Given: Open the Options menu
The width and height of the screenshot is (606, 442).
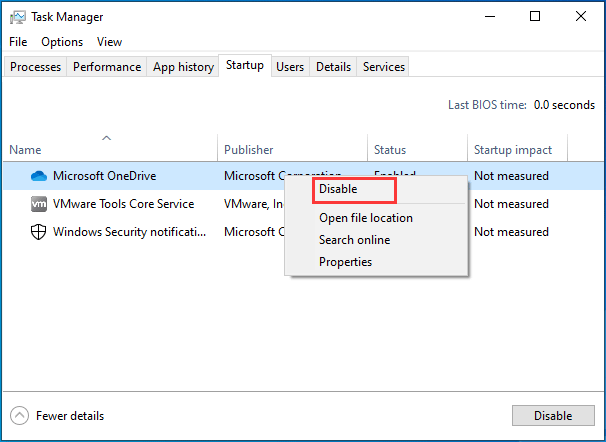Looking at the screenshot, I should [x=62, y=42].
